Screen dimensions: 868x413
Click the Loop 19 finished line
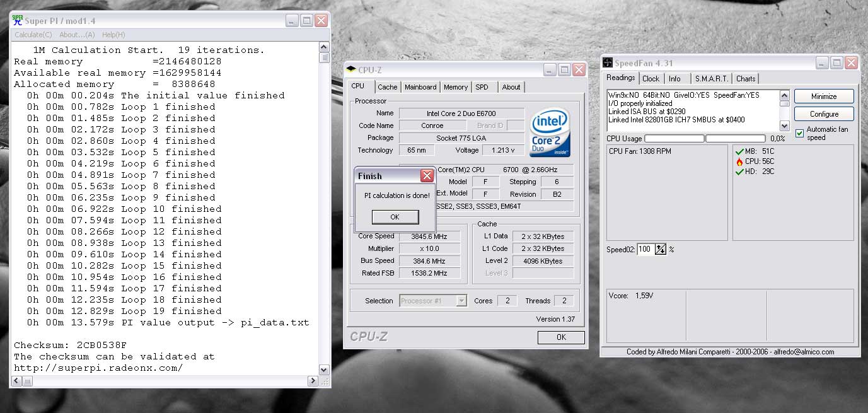[x=124, y=311]
